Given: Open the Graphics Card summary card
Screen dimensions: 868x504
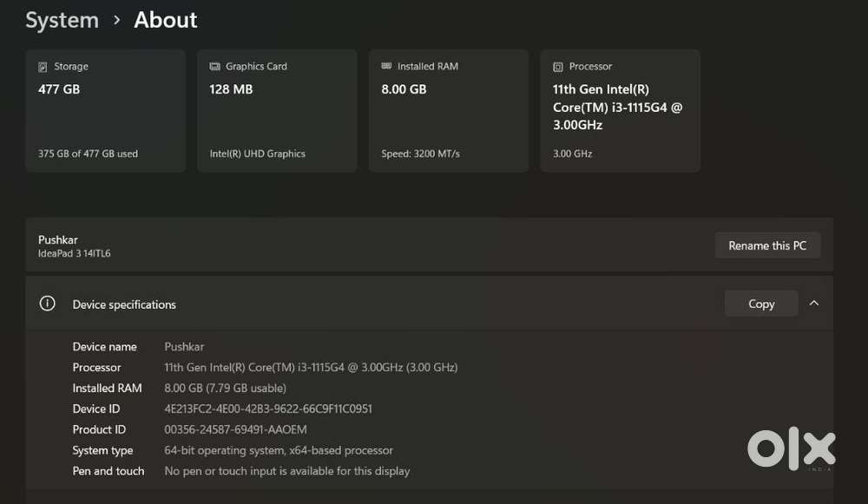Looking at the screenshot, I should (276, 110).
